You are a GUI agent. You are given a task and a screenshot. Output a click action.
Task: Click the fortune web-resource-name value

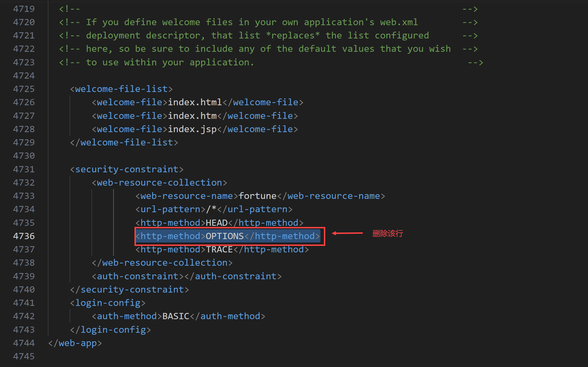coord(257,196)
